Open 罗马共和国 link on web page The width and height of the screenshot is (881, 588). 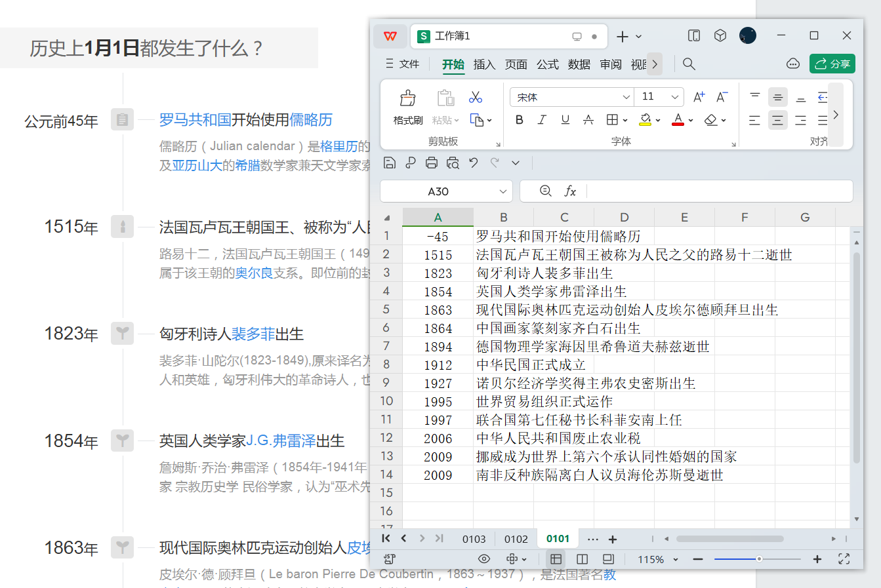point(195,119)
